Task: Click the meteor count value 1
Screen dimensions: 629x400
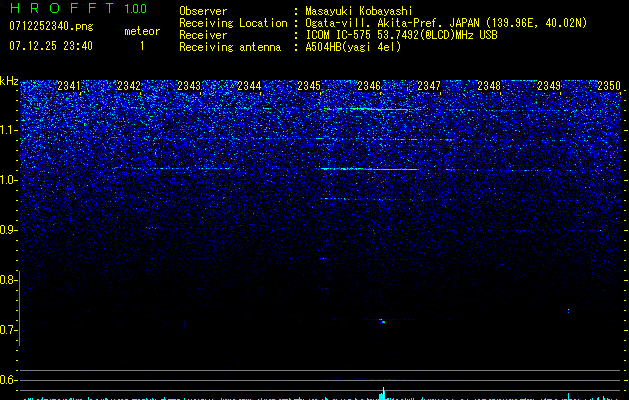Action: click(142, 46)
